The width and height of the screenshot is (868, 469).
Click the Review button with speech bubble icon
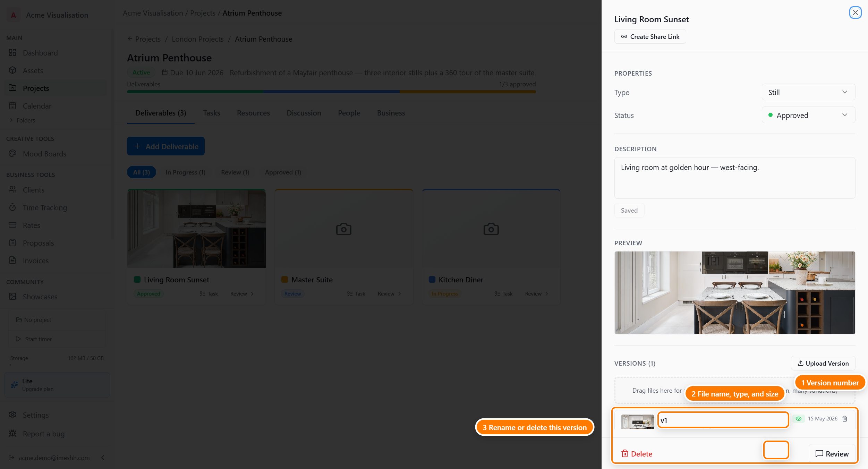click(x=832, y=454)
